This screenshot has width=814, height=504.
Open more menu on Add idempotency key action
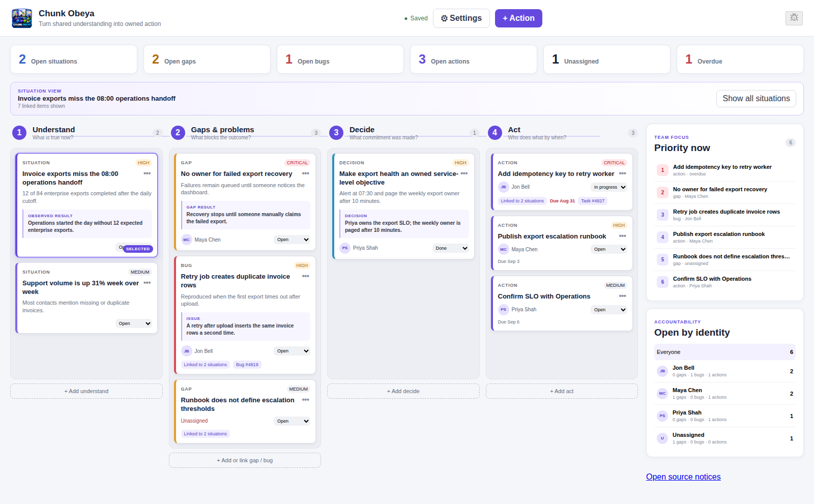[x=623, y=173]
